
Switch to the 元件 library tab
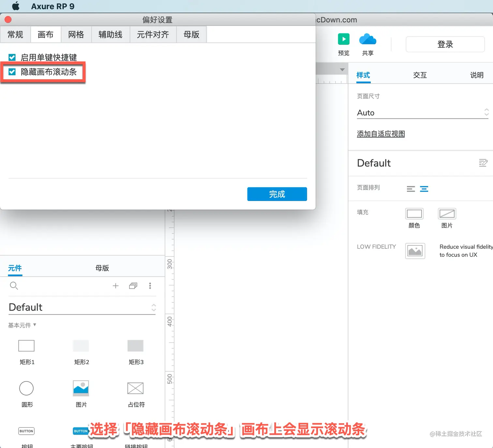[15, 268]
